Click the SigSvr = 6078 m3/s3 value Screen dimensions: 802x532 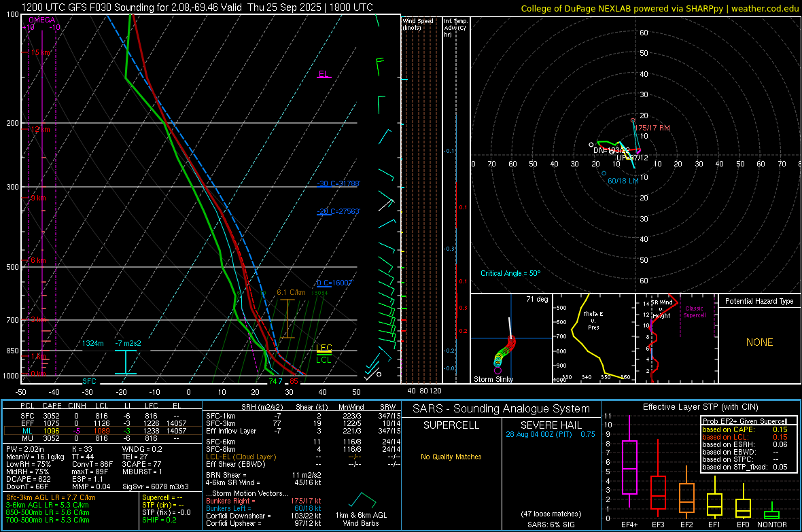(x=156, y=486)
